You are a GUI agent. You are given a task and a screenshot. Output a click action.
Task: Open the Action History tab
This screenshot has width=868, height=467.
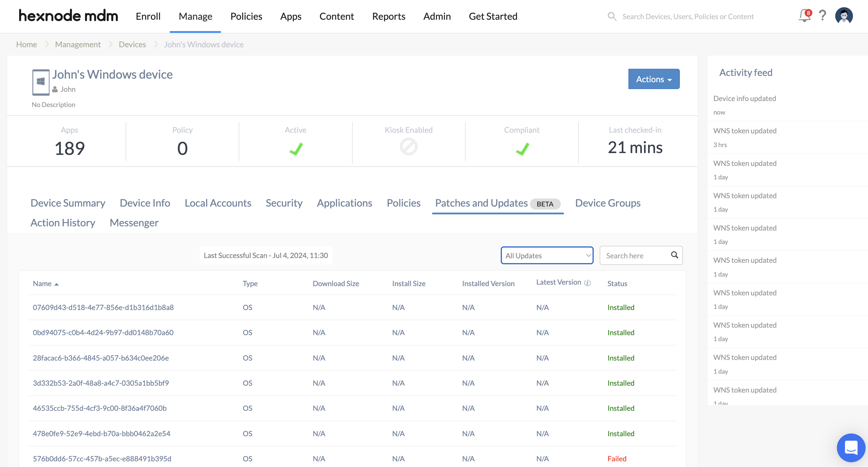[63, 223]
